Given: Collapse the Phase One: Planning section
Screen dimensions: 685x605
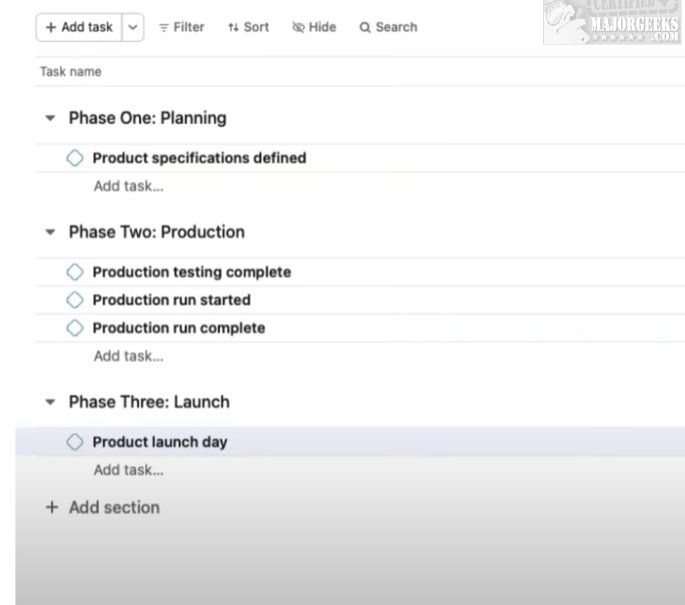Looking at the screenshot, I should (x=50, y=118).
